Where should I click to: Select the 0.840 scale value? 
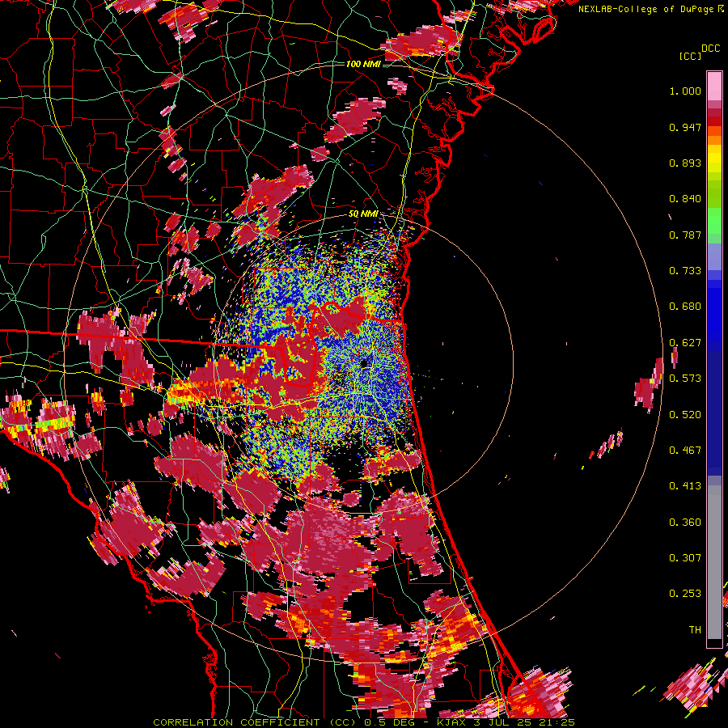(685, 199)
